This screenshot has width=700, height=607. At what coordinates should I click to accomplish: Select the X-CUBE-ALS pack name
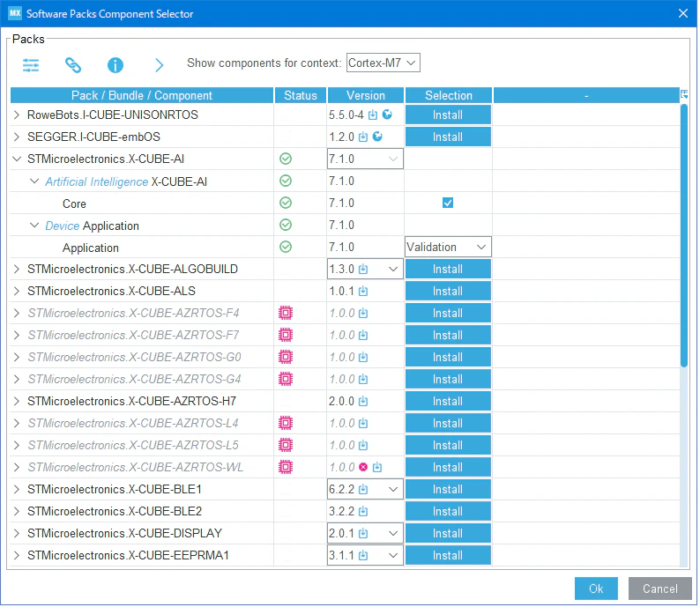click(111, 292)
